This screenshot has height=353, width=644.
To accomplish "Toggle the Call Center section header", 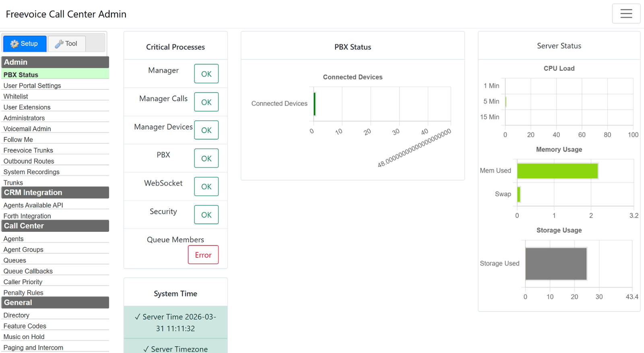I will pyautogui.click(x=55, y=226).
